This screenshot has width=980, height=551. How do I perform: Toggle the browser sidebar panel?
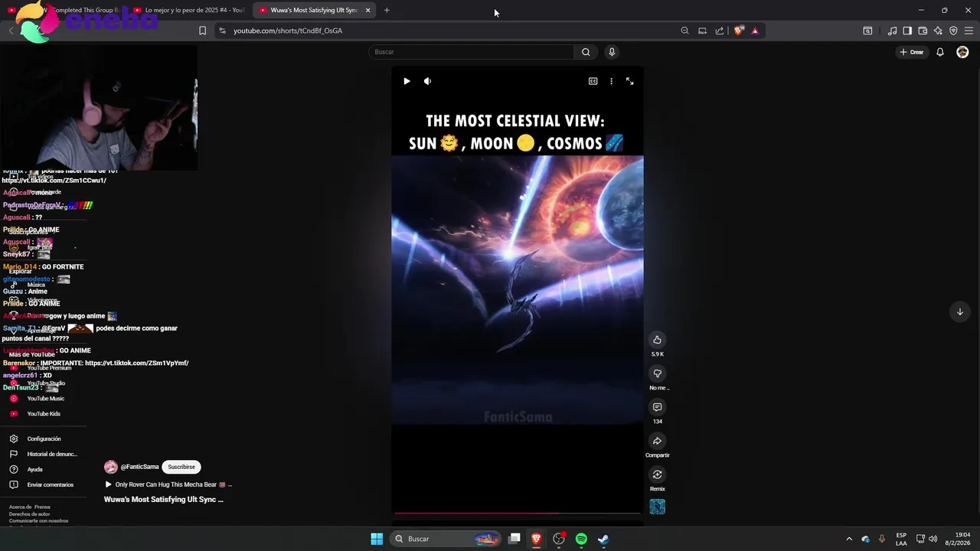click(x=907, y=31)
